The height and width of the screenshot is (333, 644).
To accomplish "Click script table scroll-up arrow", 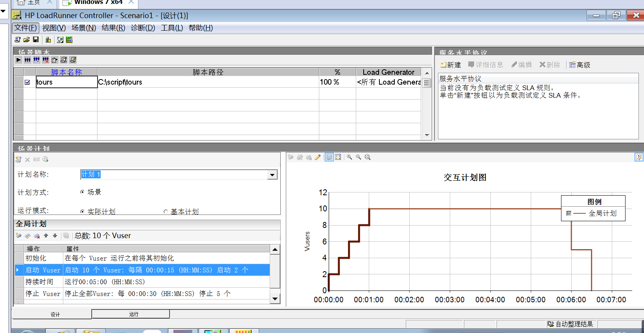I will tap(427, 73).
